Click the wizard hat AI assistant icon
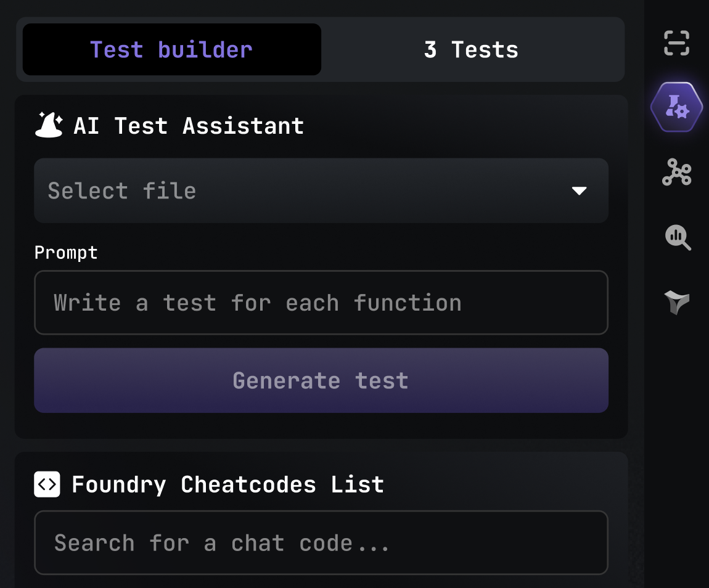Screen dimensions: 709x588 coord(48,125)
